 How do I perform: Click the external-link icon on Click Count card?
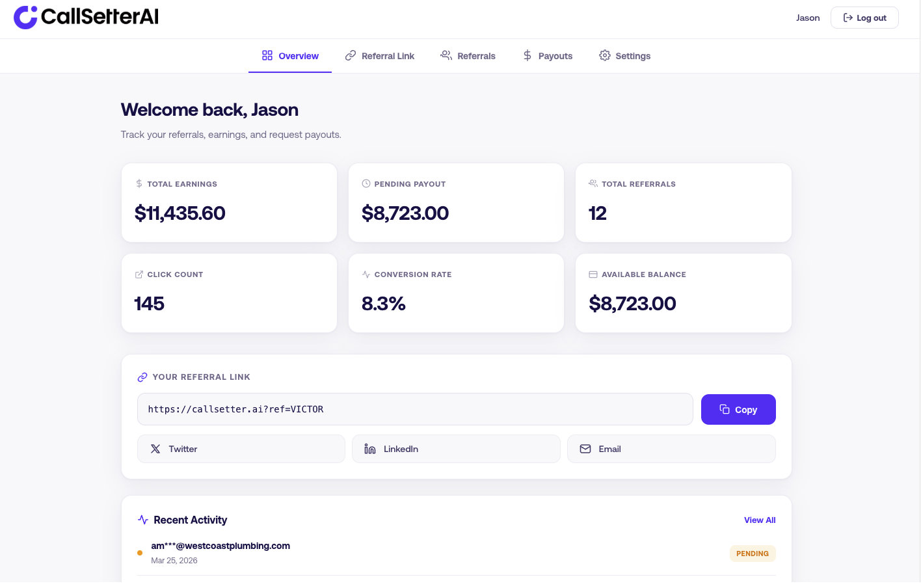[x=139, y=274]
